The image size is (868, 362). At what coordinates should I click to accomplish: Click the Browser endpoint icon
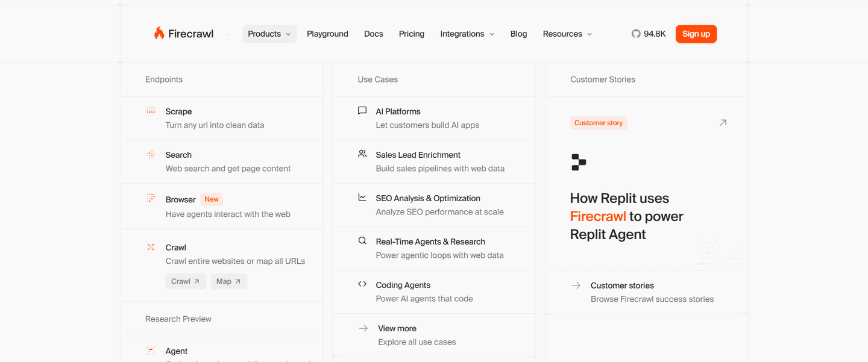[151, 198]
